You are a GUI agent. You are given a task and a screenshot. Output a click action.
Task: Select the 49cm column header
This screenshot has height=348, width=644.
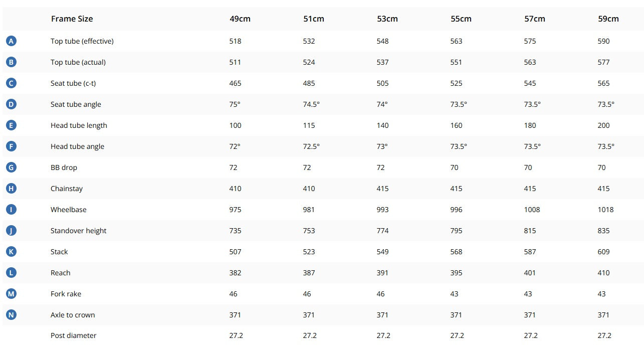[240, 19]
